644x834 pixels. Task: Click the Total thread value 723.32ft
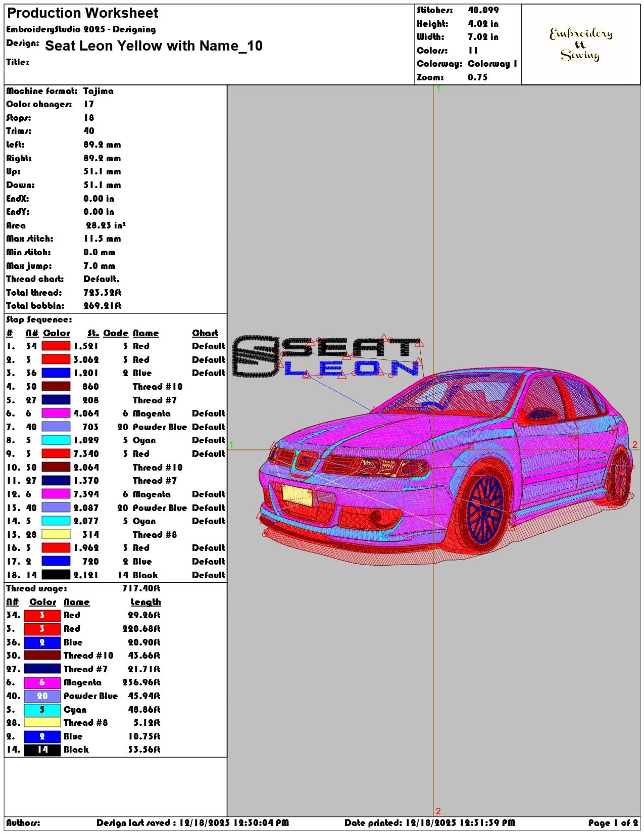point(103,293)
